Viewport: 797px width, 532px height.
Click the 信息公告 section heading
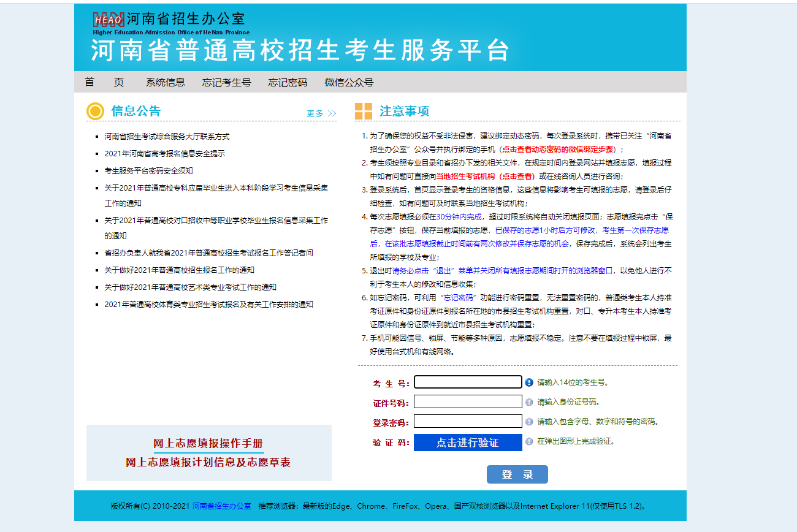136,111
